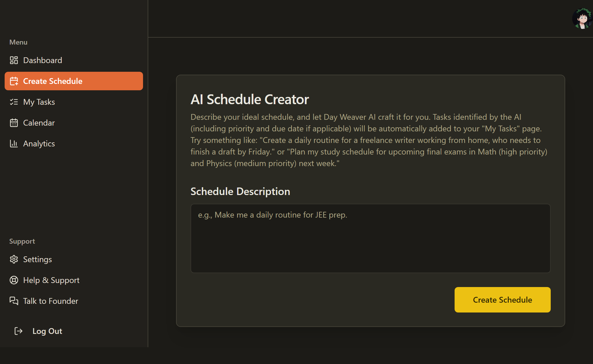
Task: Click the Dashboard grid icon
Action: point(14,60)
